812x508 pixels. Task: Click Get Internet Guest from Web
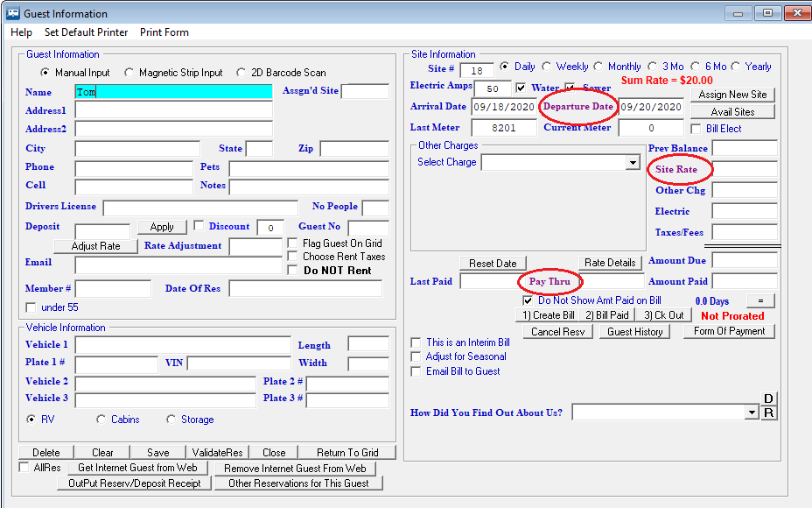(137, 468)
